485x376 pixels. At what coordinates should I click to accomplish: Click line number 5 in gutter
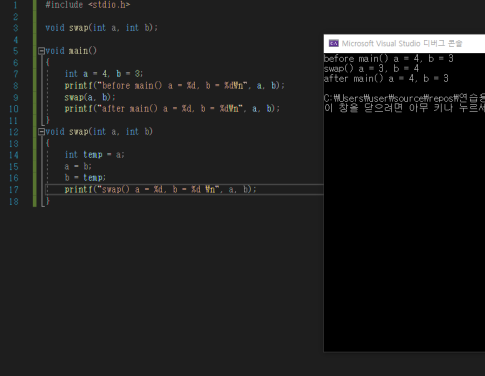[15, 51]
